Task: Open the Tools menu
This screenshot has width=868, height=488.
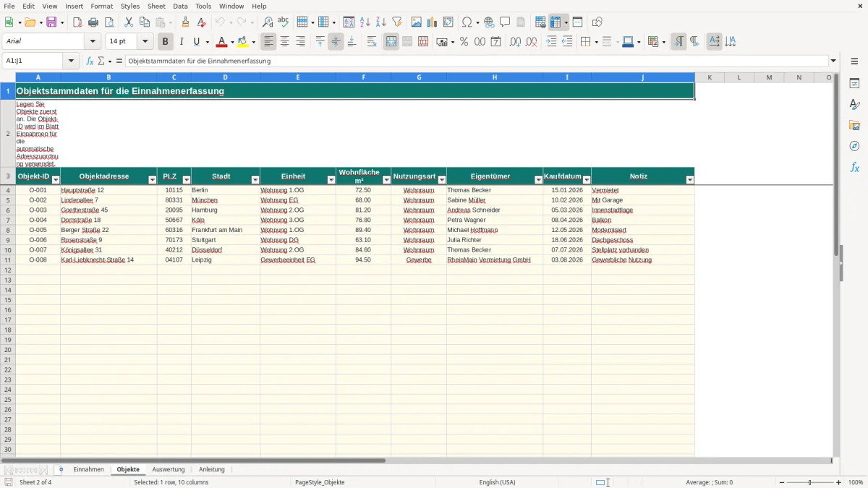Action: pos(203,6)
